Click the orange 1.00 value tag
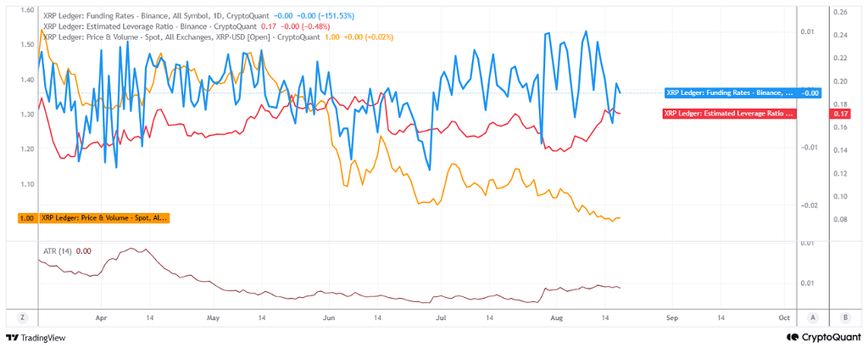This screenshot has height=348, width=868. pyautogui.click(x=28, y=218)
